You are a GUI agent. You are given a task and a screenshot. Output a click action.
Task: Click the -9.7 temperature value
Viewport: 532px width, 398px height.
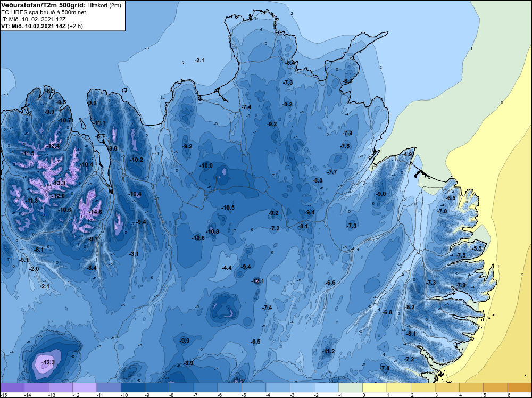93,239
